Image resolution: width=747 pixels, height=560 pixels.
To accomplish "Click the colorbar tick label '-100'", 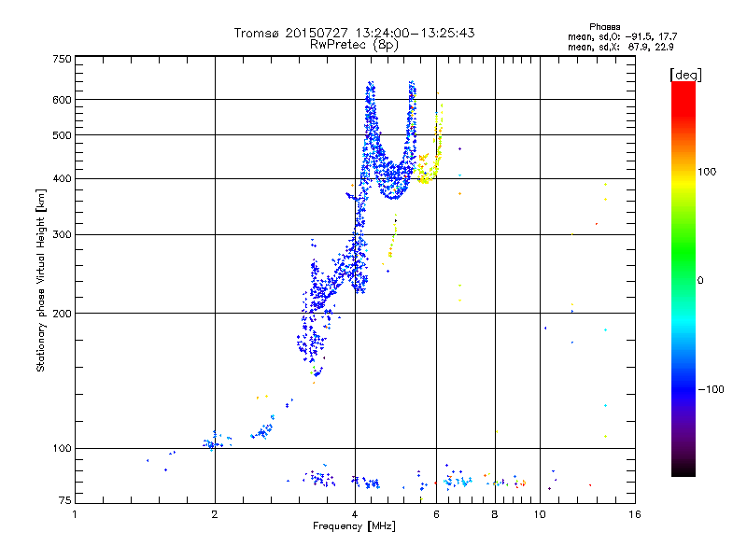I will click(x=711, y=389).
